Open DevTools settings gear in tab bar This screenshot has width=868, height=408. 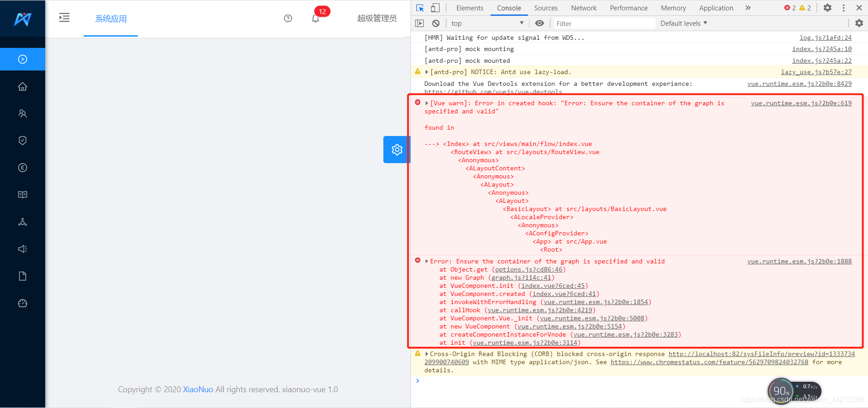tap(827, 8)
